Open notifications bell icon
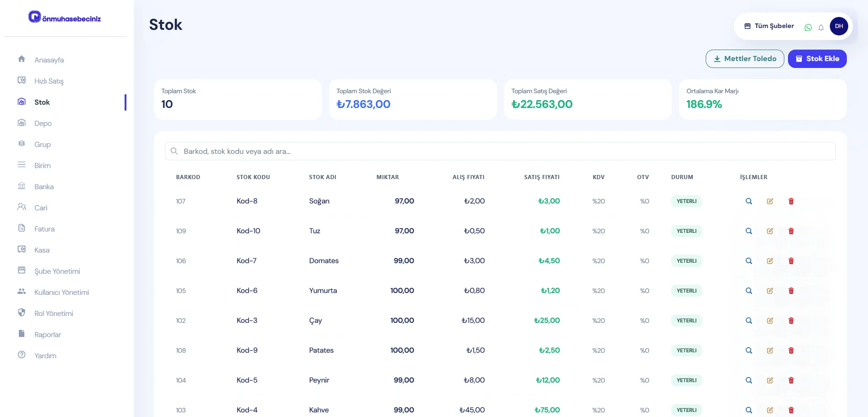The width and height of the screenshot is (868, 417). [821, 28]
